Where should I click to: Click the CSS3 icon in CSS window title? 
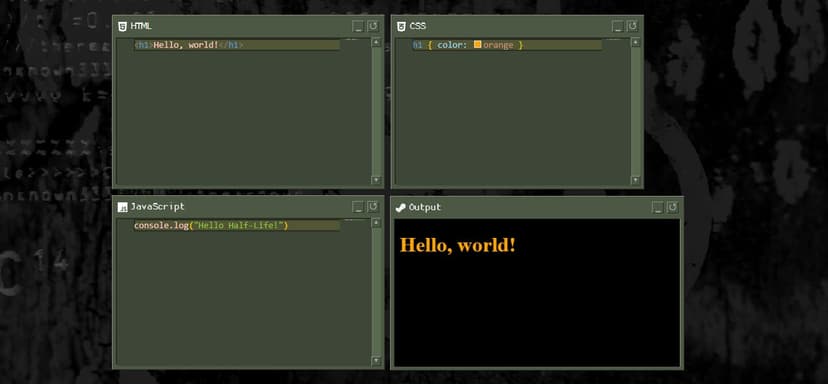tap(401, 26)
